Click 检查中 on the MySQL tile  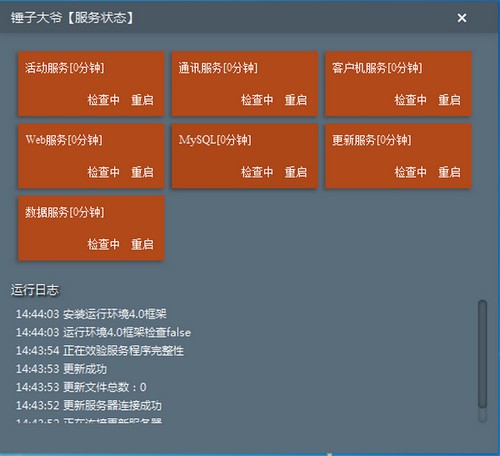257,172
